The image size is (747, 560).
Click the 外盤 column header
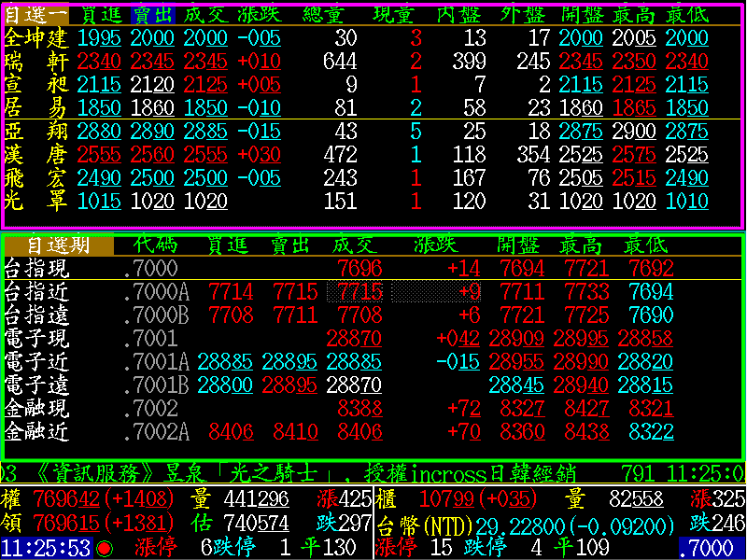click(522, 15)
